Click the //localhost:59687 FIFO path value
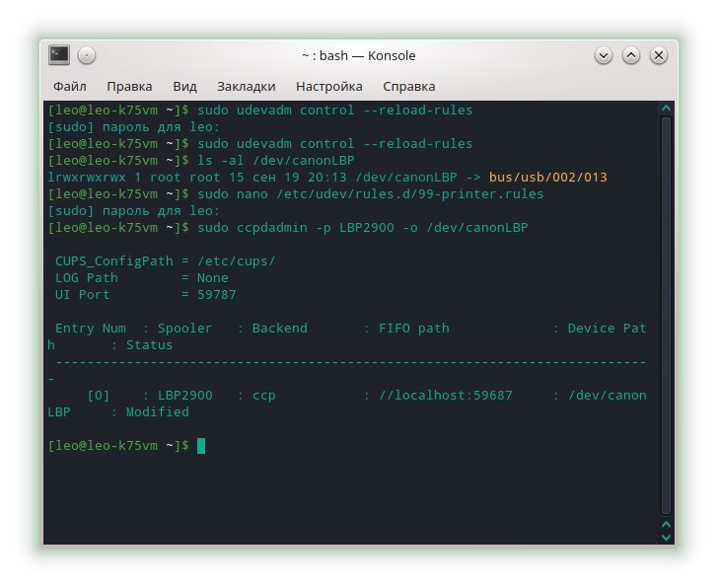 (445, 396)
